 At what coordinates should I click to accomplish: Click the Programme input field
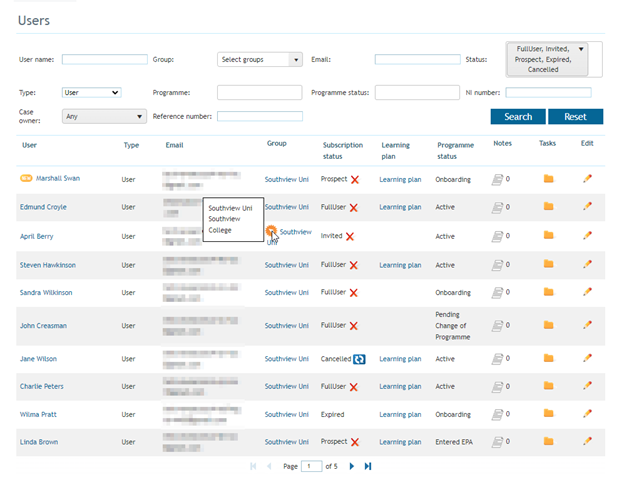point(259,93)
